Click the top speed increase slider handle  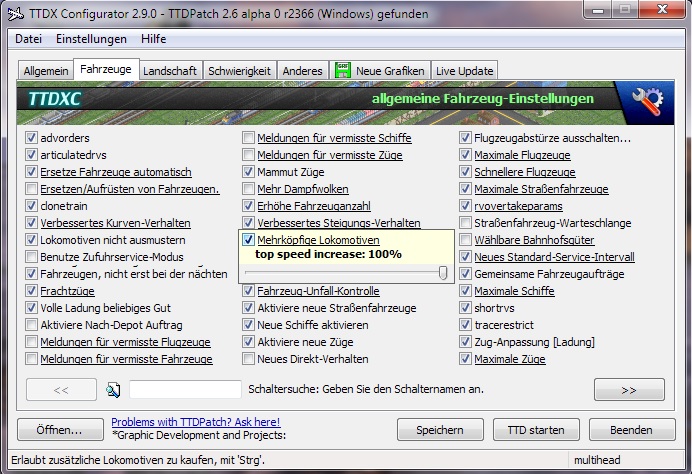pyautogui.click(x=443, y=272)
